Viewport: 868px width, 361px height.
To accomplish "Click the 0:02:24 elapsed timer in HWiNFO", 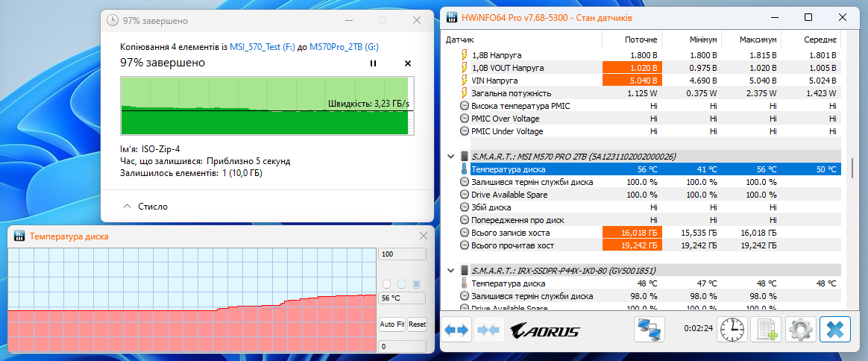I will (697, 328).
